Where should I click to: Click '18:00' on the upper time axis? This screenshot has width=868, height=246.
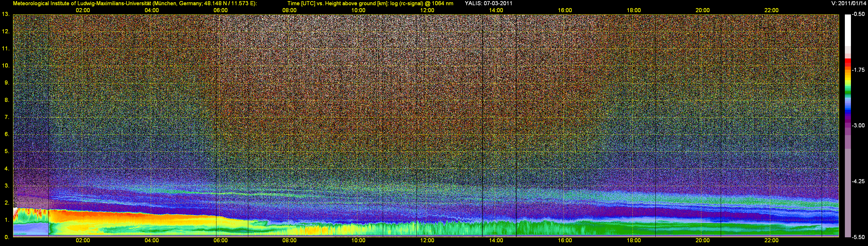coord(634,10)
